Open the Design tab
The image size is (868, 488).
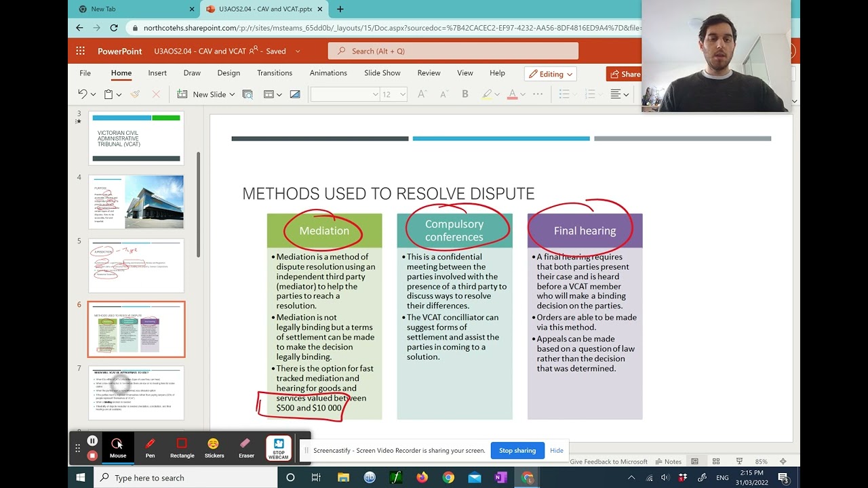tap(229, 73)
